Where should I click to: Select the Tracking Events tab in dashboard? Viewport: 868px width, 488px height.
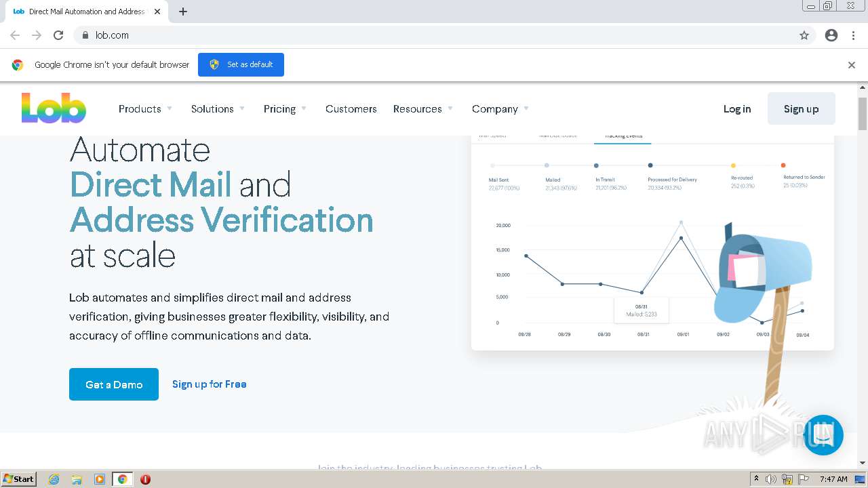(x=623, y=136)
